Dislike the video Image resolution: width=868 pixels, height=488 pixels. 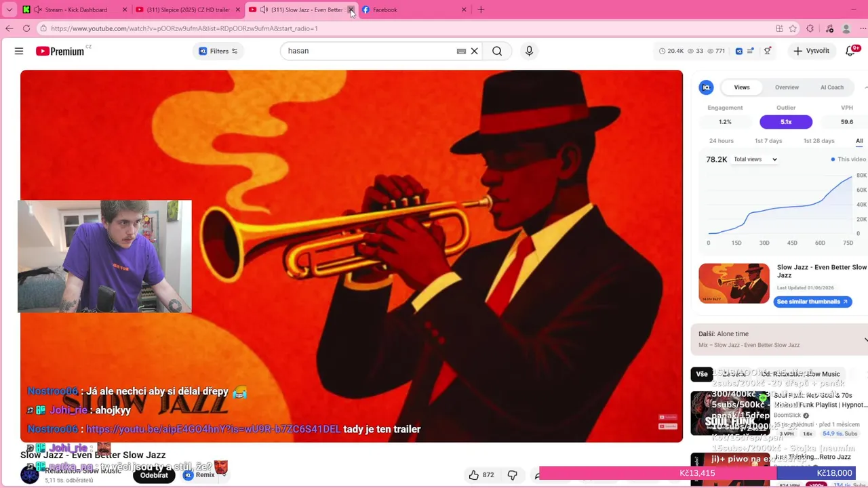coord(513,475)
